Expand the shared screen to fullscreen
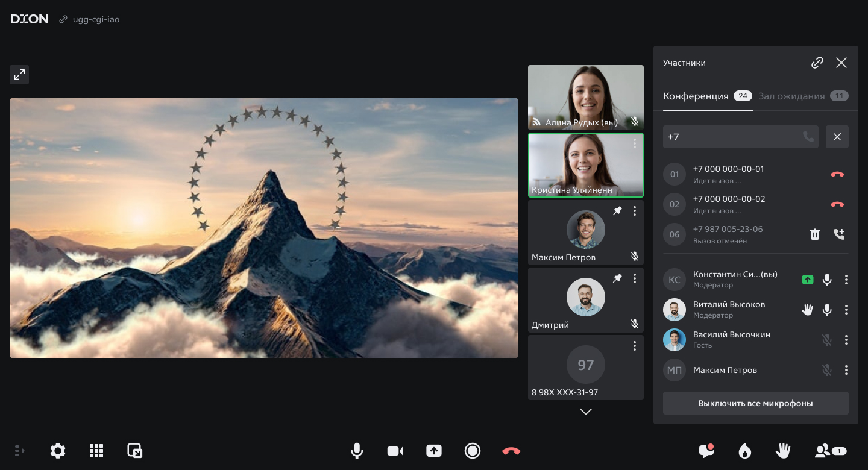This screenshot has height=470, width=868. 19,75
